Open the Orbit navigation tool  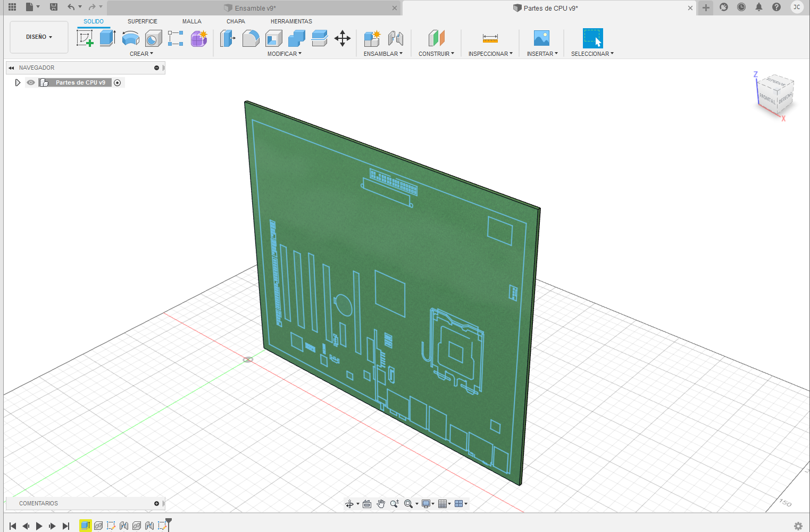coord(349,504)
